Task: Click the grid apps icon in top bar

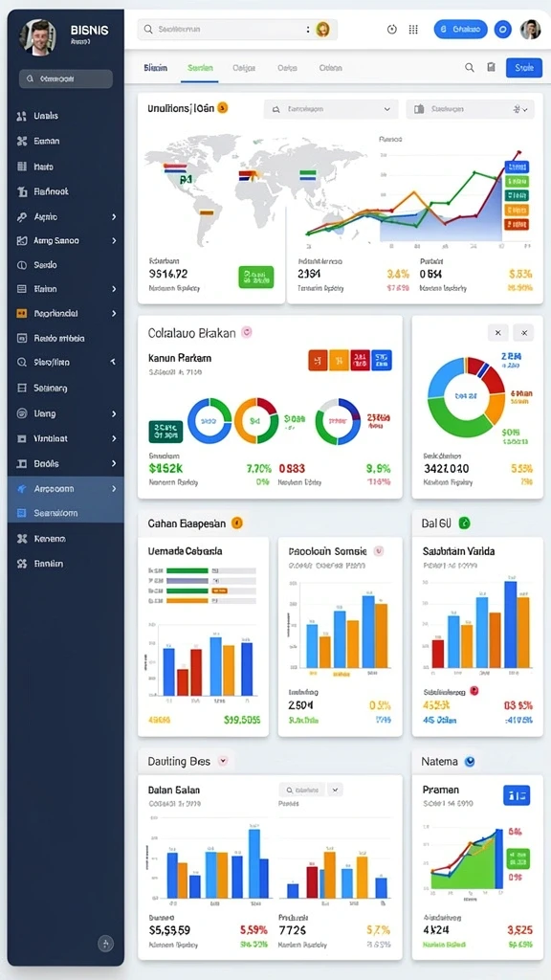Action: tap(413, 30)
